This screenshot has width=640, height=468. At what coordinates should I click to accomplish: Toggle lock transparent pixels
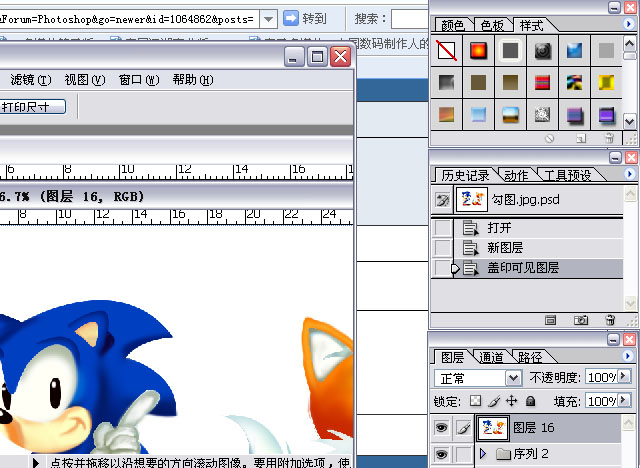[x=476, y=401]
